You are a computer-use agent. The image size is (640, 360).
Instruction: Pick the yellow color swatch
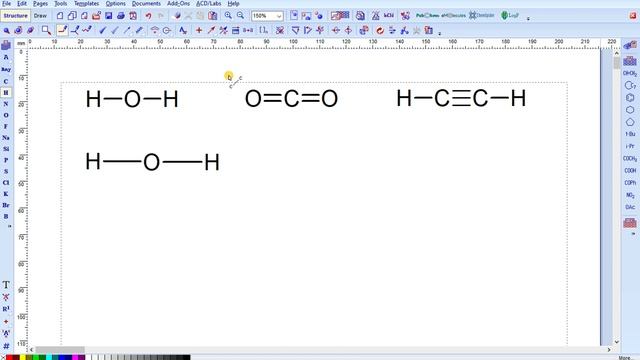[x=23, y=358]
